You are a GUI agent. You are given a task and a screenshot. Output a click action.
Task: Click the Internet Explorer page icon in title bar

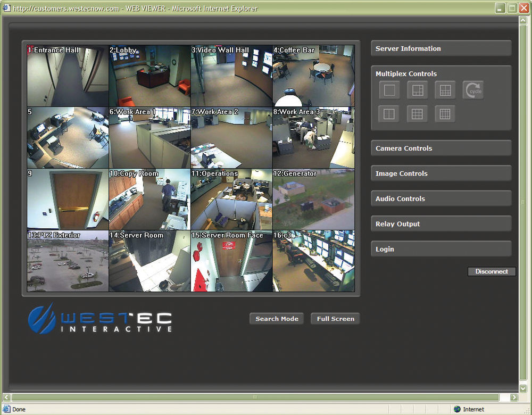click(6, 8)
